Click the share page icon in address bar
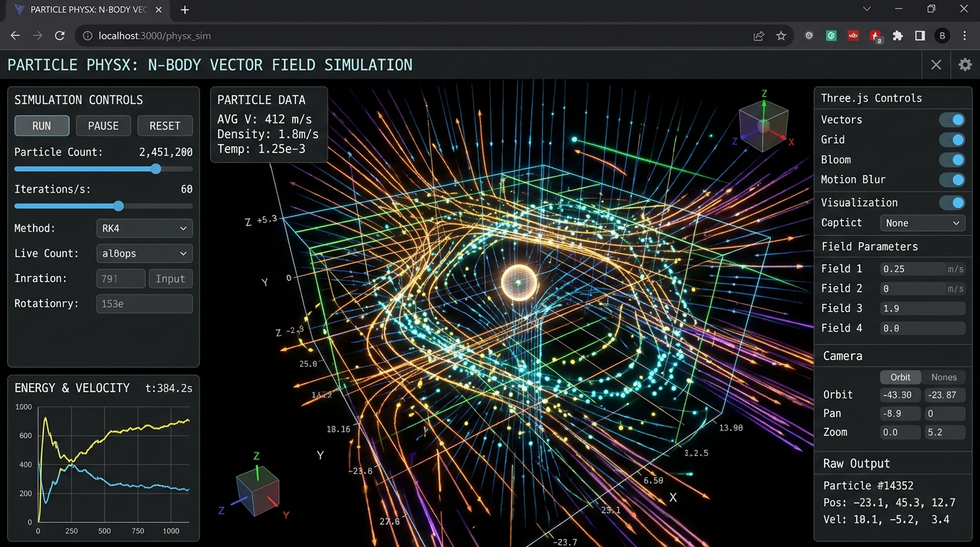The height and width of the screenshot is (547, 980). click(x=759, y=36)
